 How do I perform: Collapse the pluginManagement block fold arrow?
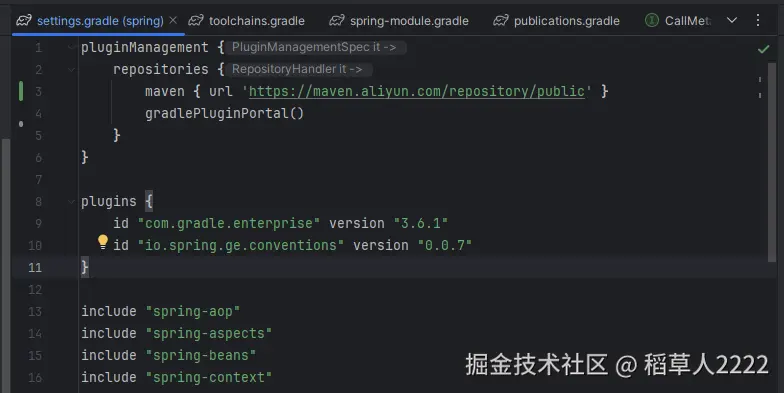click(72, 48)
